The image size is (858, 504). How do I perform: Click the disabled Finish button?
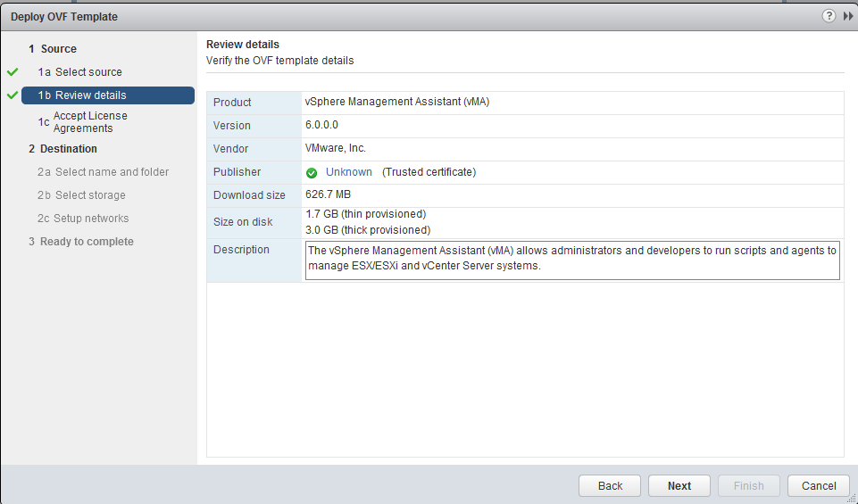748,485
